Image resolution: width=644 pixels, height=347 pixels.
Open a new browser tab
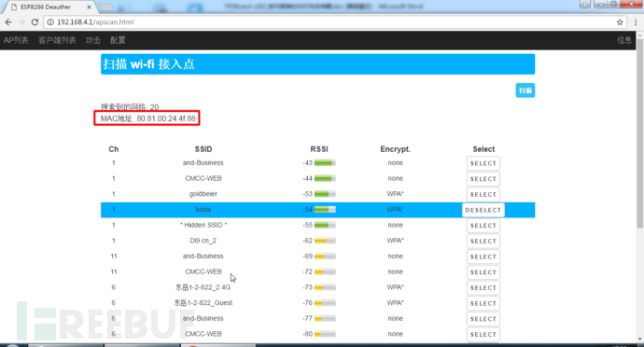tap(106, 7)
